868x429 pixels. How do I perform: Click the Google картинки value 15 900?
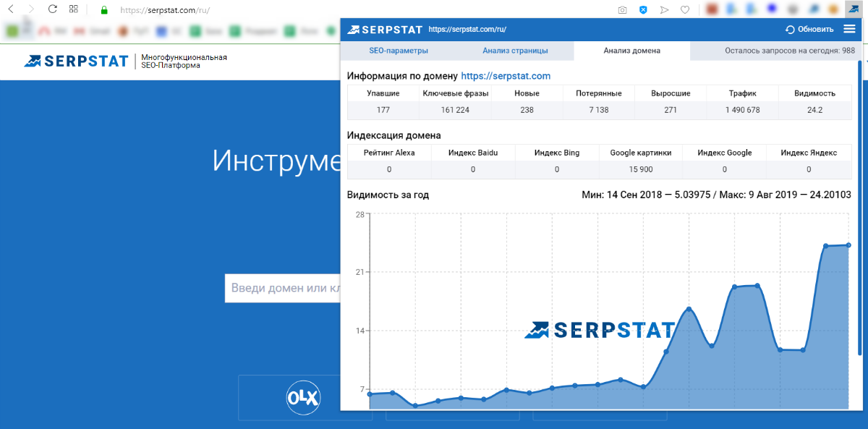pos(641,169)
